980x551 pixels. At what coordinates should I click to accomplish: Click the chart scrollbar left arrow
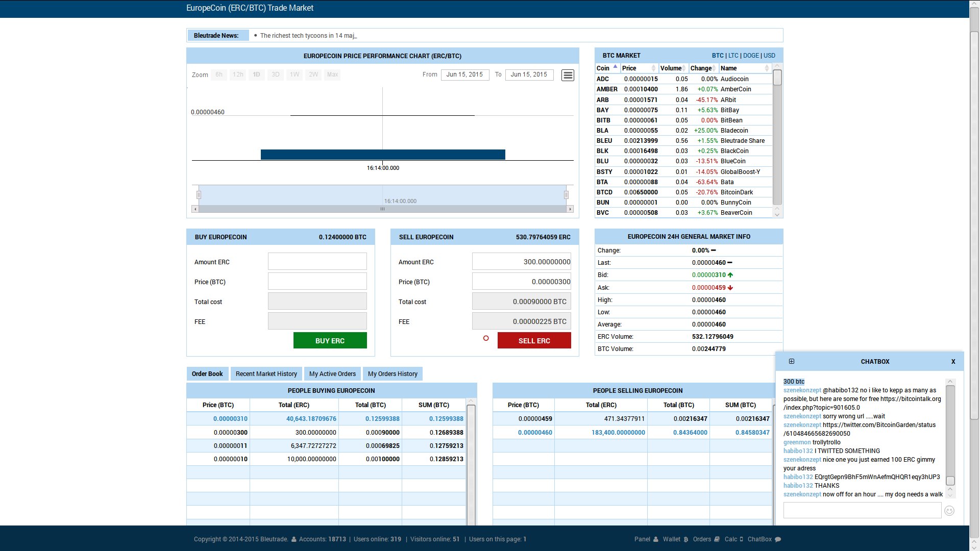tap(195, 209)
